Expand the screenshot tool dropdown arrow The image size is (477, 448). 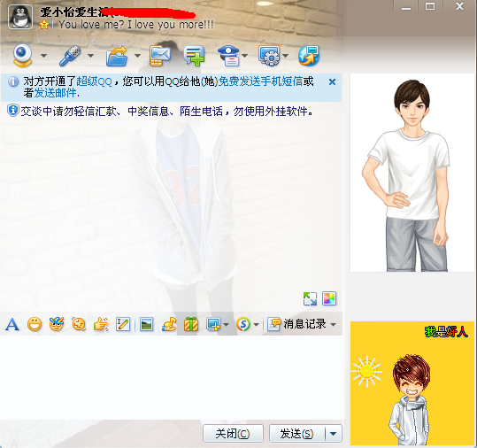[x=226, y=325]
